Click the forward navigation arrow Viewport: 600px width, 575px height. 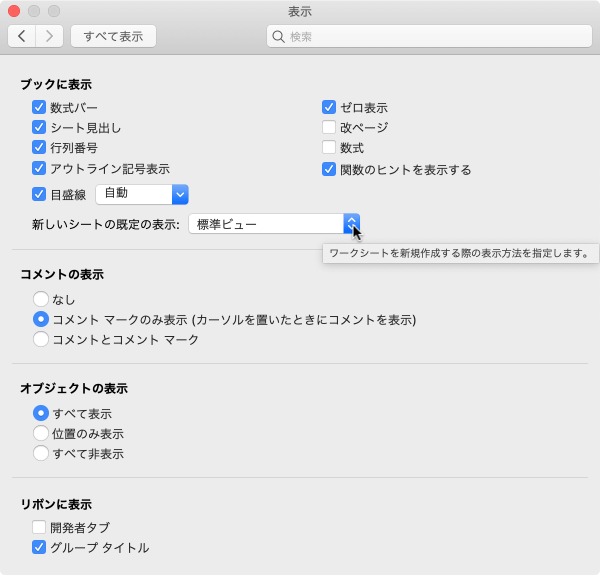coord(50,36)
